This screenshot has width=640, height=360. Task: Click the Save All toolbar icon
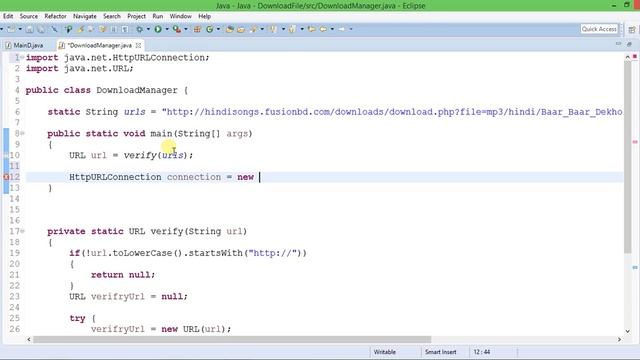(41, 29)
